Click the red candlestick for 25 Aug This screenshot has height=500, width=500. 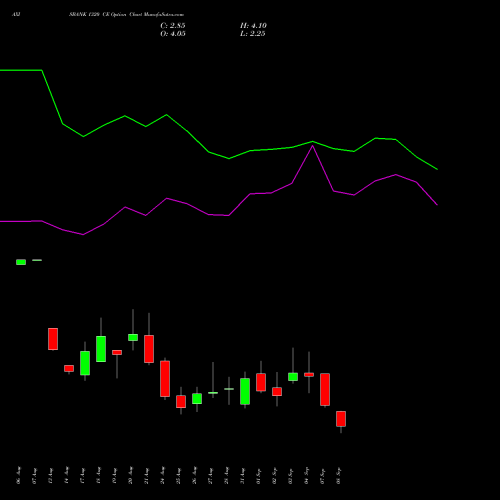(181, 401)
